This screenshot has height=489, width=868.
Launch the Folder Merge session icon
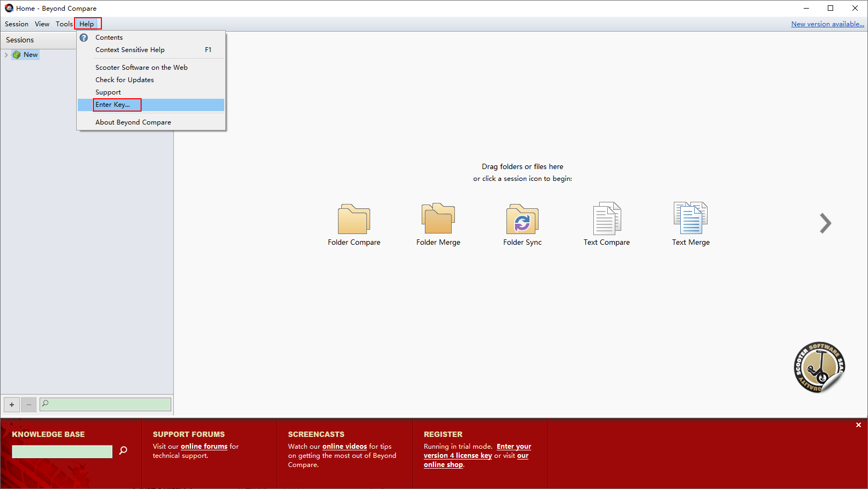coord(438,219)
